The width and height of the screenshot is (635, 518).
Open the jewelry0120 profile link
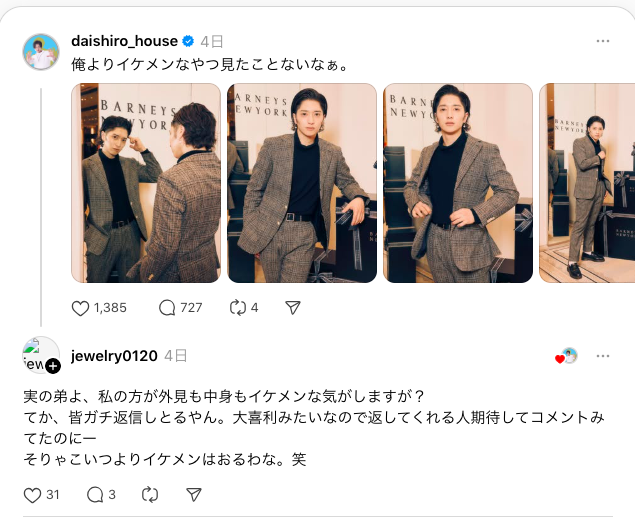[x=114, y=356]
